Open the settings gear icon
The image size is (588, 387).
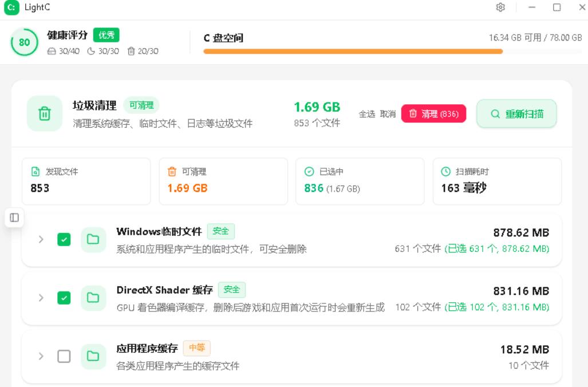pos(500,7)
